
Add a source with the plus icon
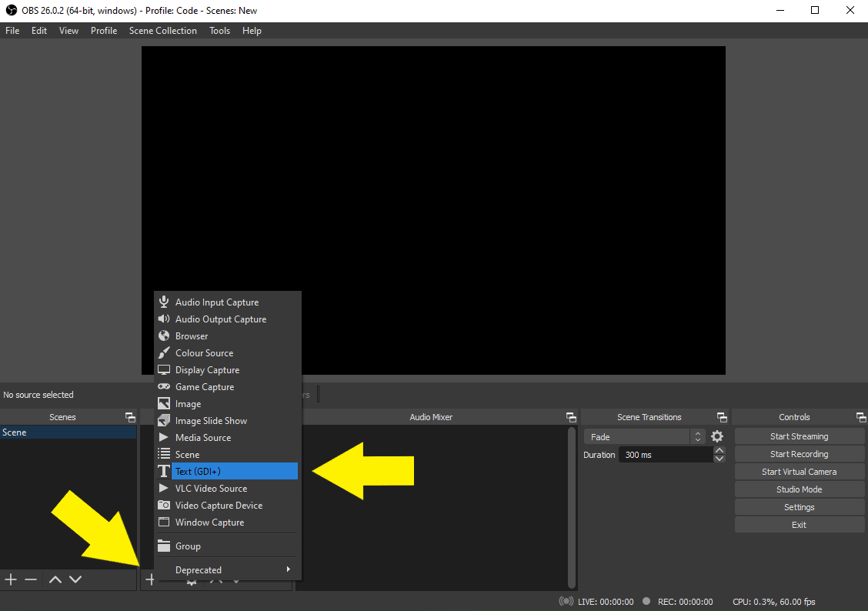pyautogui.click(x=150, y=579)
